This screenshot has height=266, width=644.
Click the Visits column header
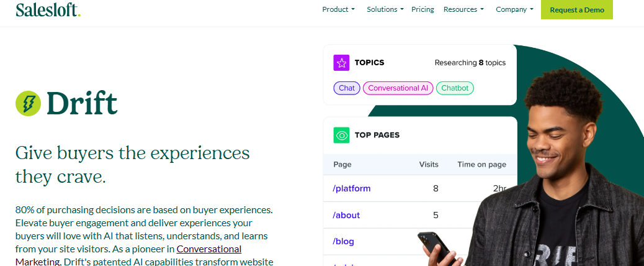[429, 165]
